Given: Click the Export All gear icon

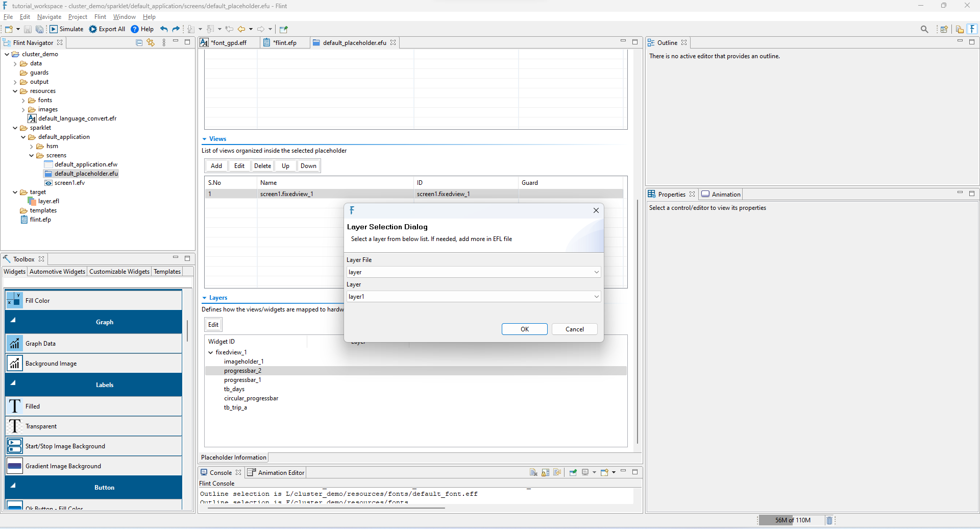Looking at the screenshot, I should [93, 29].
